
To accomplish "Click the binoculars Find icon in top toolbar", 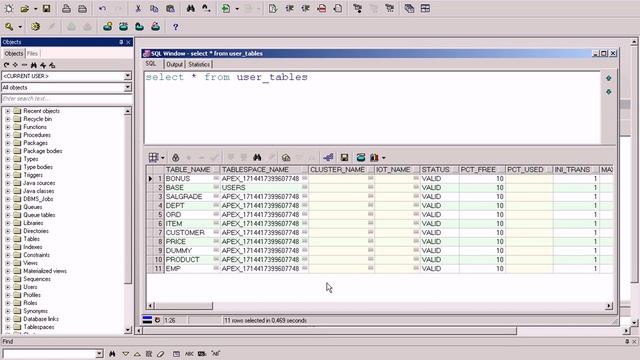I will pos(190,9).
